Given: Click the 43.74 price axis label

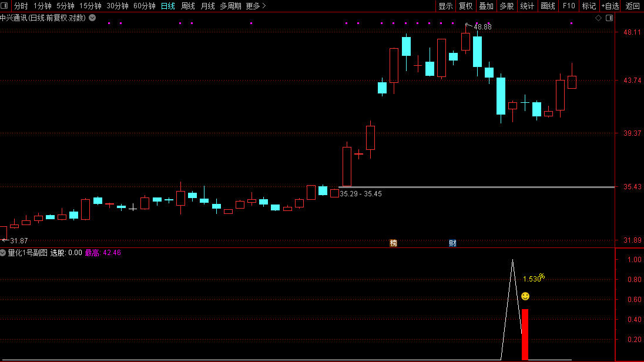Looking at the screenshot, I should coord(632,80).
